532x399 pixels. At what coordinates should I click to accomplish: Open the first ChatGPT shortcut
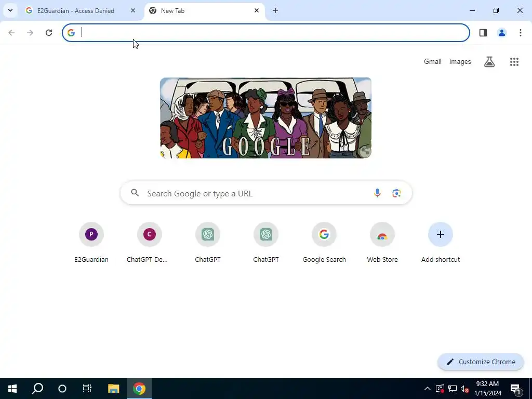point(208,242)
